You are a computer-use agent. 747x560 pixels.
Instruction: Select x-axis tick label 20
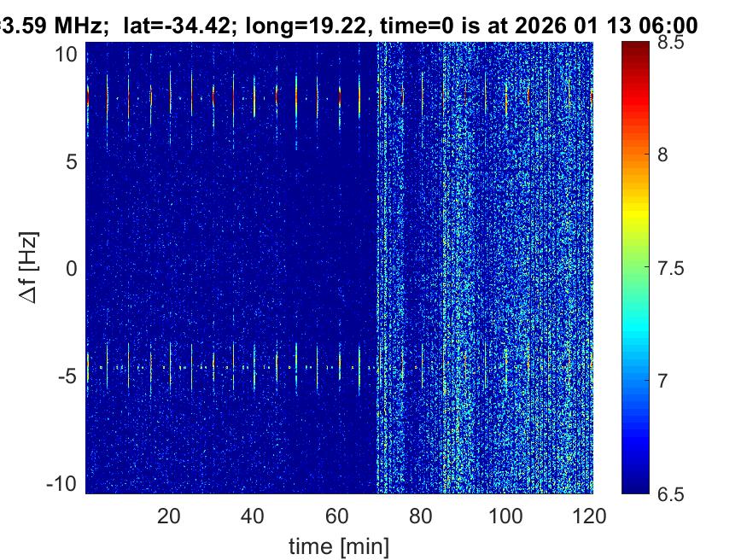(169, 516)
